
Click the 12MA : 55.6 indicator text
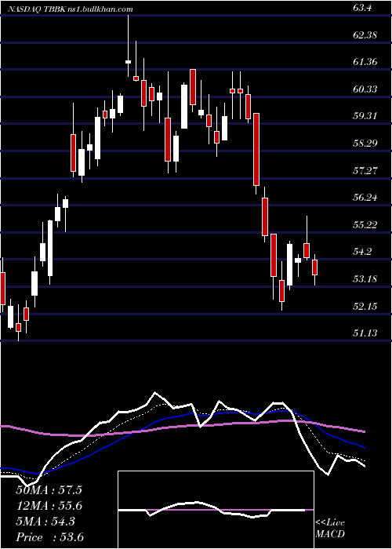(x=49, y=506)
